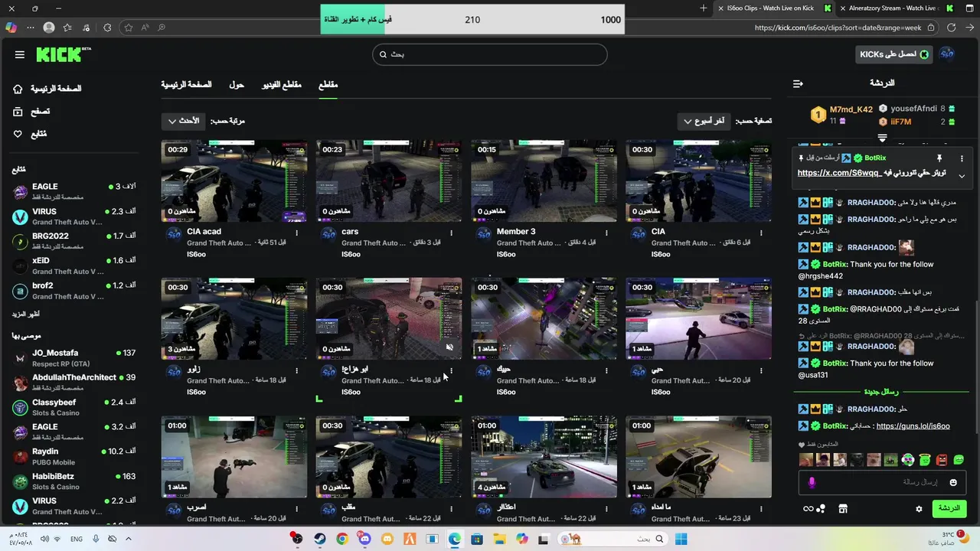This screenshot has width=980, height=551.
Task: Click the goal progress bar showing 210
Action: click(x=472, y=19)
